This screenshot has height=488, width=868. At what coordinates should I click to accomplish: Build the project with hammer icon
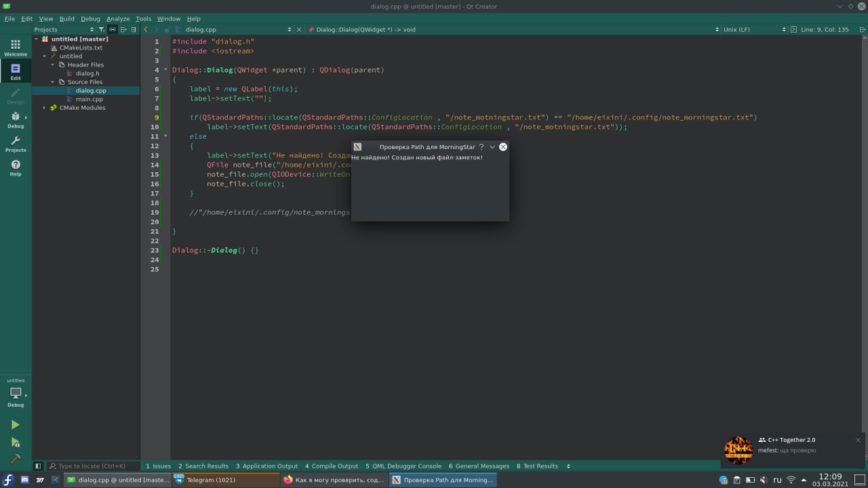(x=16, y=459)
